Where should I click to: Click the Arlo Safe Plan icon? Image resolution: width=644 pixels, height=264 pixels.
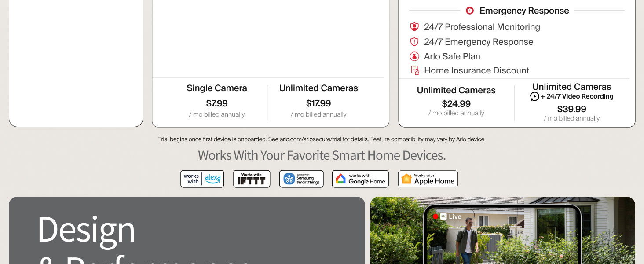pyautogui.click(x=414, y=56)
